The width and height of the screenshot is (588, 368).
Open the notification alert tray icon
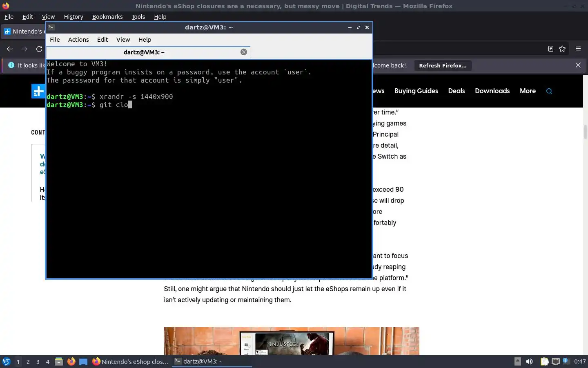click(566, 361)
